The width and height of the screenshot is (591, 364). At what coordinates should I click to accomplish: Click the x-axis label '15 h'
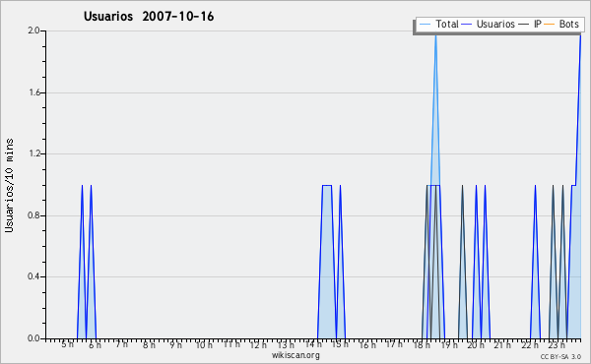[340, 344]
